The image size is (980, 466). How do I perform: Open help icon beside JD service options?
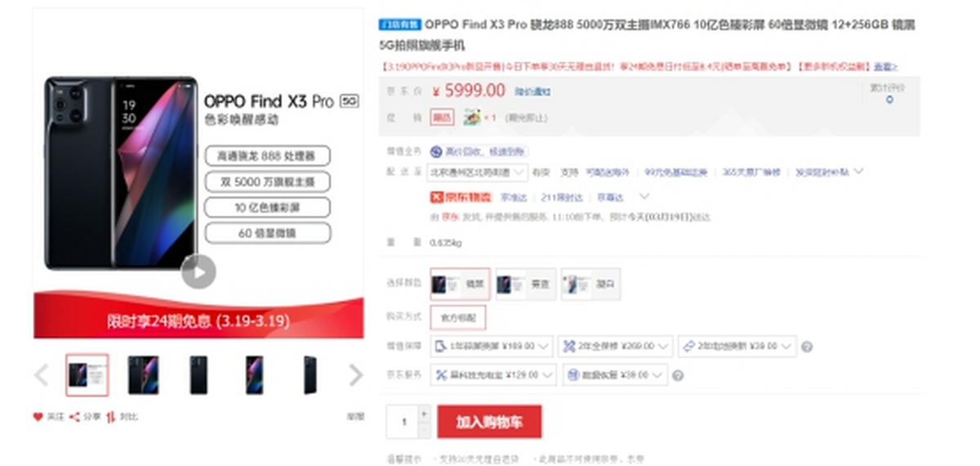point(678,375)
